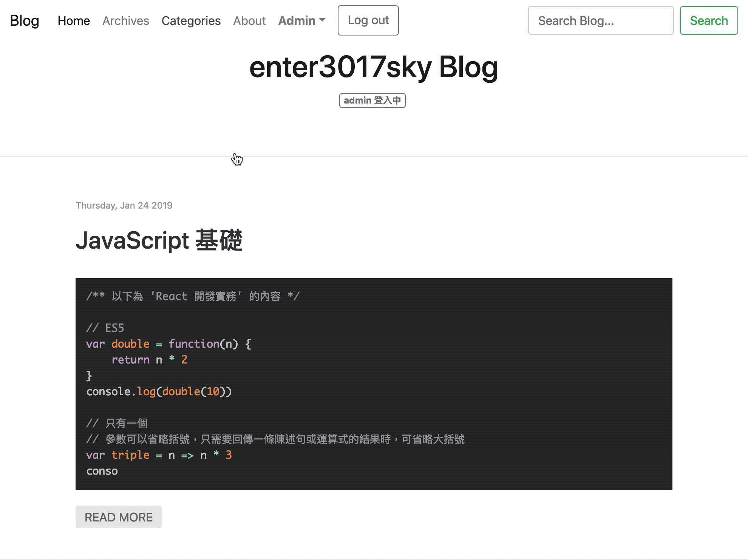Click the console.log(double(10)) code line
The image size is (748, 560).
159,391
